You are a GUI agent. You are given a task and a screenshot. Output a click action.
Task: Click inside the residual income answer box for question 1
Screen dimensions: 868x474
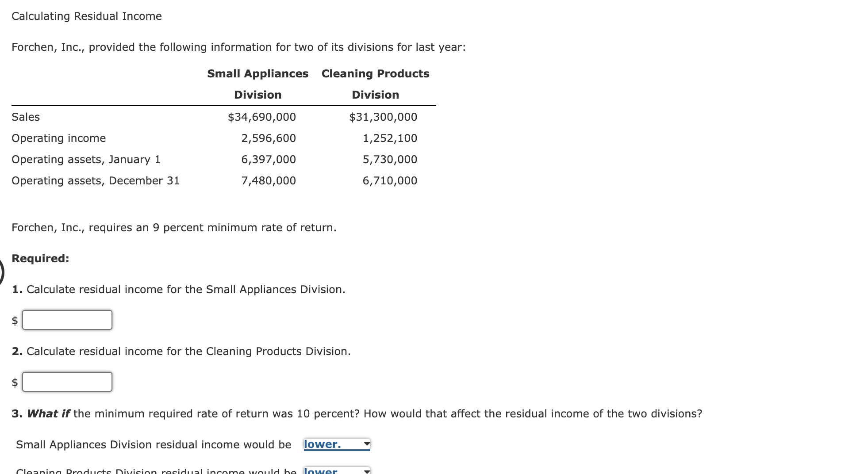(x=67, y=320)
